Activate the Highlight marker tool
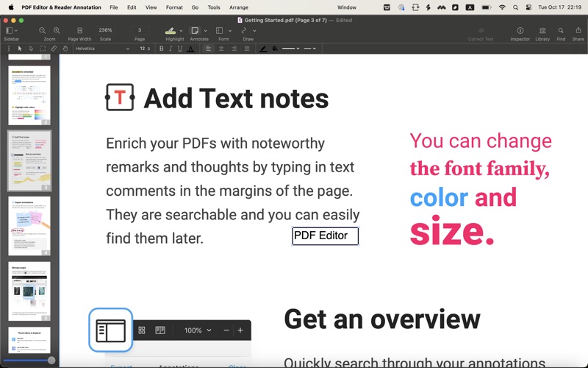The height and width of the screenshot is (368, 588). [x=171, y=30]
